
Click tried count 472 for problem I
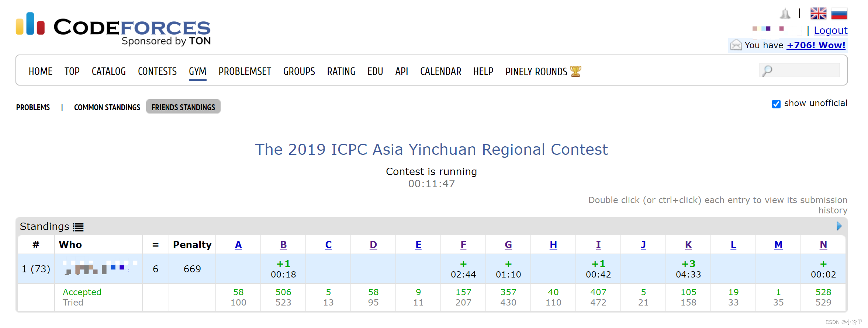pos(598,303)
